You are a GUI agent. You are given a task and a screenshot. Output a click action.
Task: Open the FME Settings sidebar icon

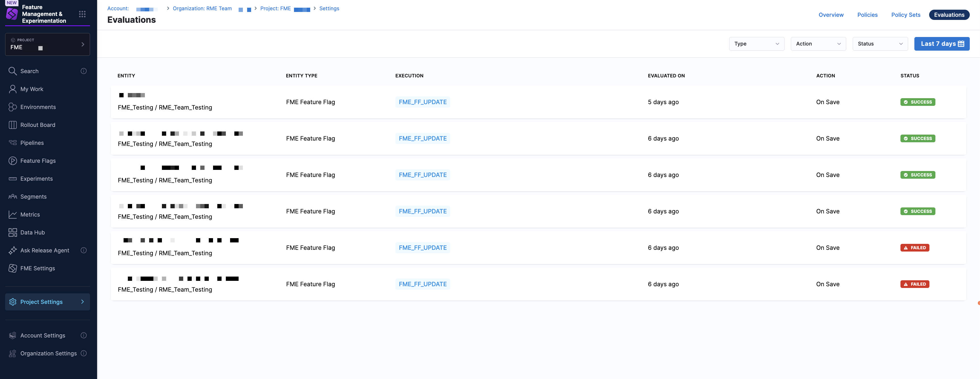click(x=12, y=268)
